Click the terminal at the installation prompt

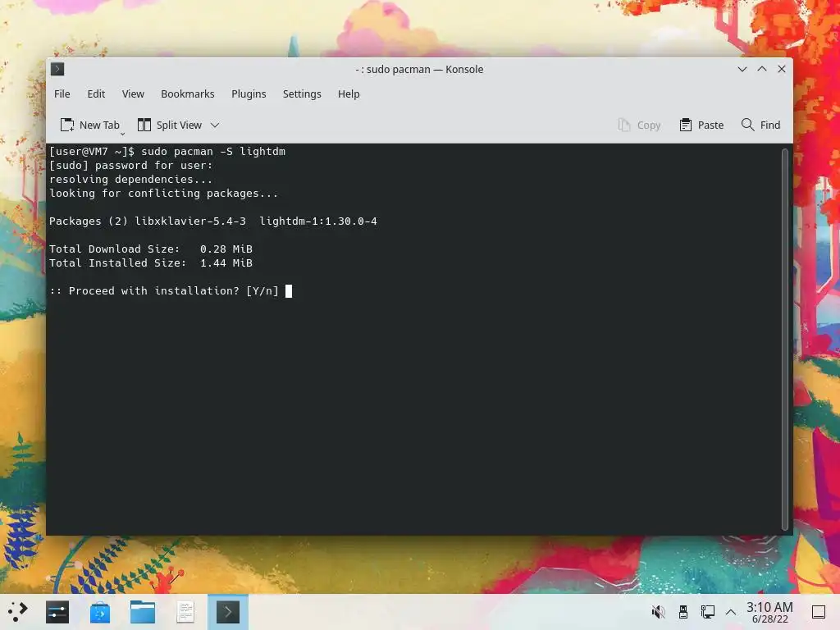pos(289,291)
